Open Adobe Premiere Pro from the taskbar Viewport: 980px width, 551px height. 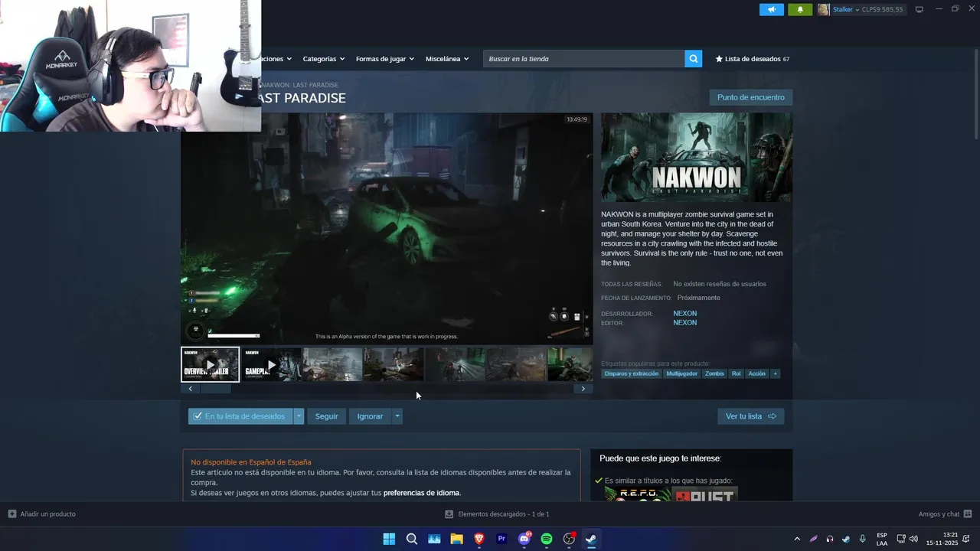pyautogui.click(x=501, y=539)
